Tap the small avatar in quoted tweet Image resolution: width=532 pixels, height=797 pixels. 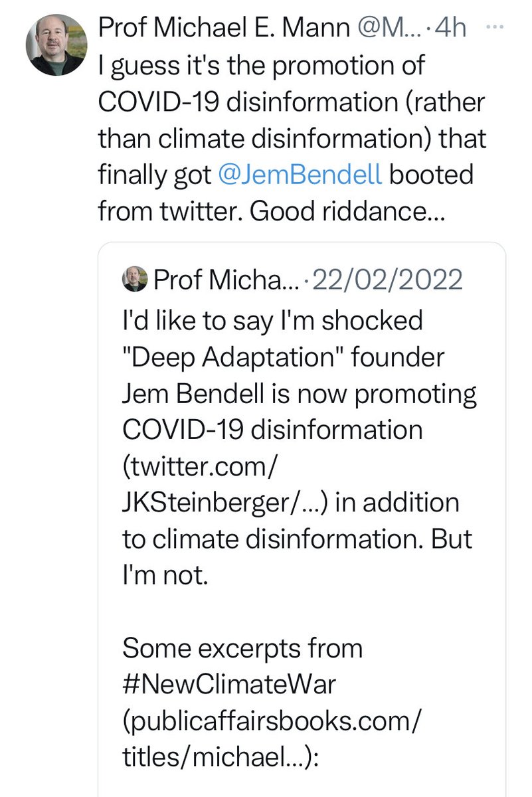(135, 280)
